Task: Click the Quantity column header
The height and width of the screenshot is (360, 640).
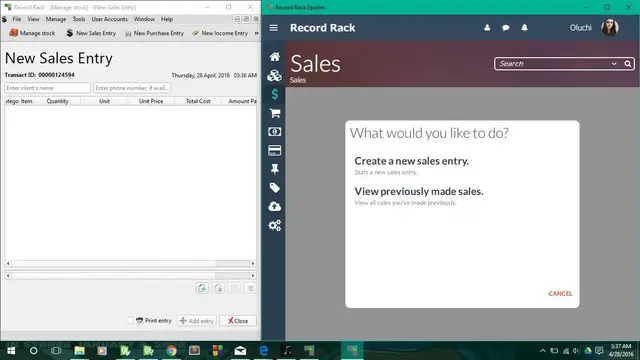Action: (57, 101)
